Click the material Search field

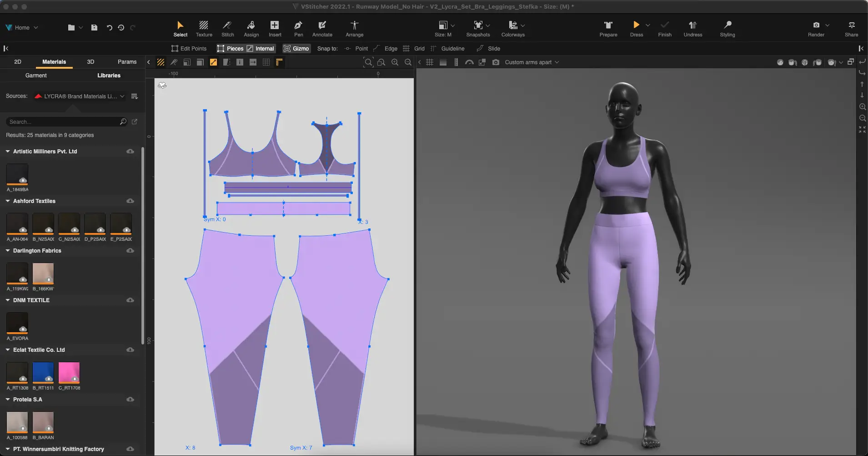click(63, 122)
